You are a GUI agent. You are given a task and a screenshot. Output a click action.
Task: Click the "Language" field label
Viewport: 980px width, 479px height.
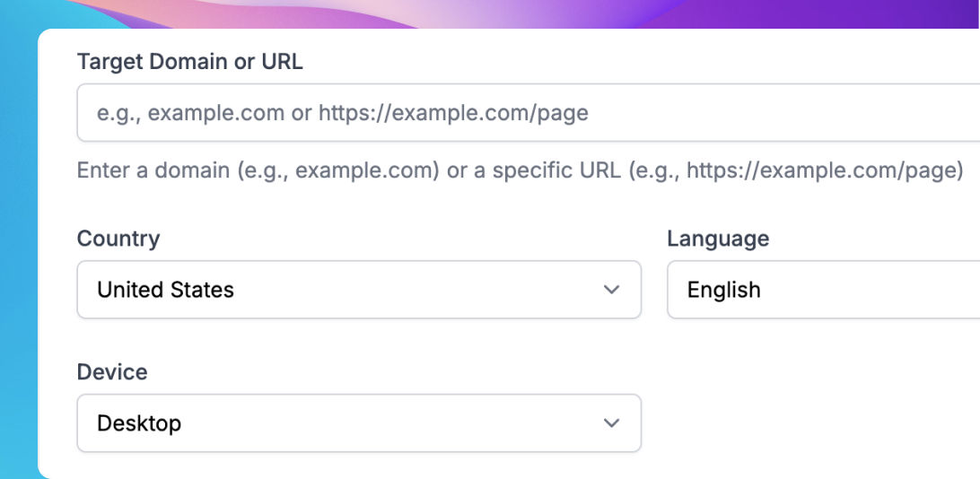point(718,239)
